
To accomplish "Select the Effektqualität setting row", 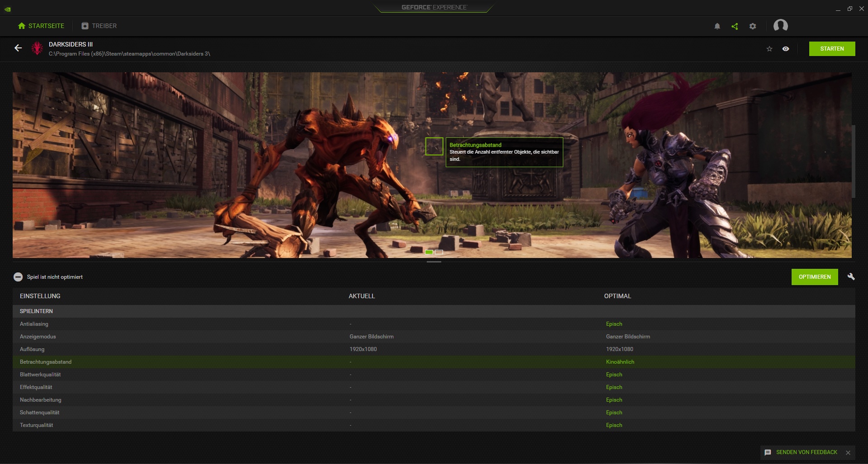I will 434,387.
